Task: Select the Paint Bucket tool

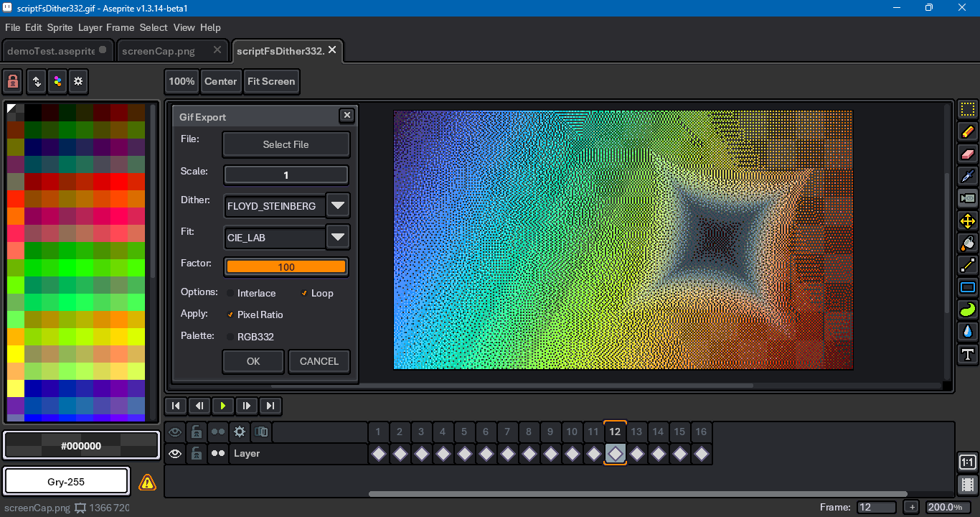Action: tap(967, 243)
